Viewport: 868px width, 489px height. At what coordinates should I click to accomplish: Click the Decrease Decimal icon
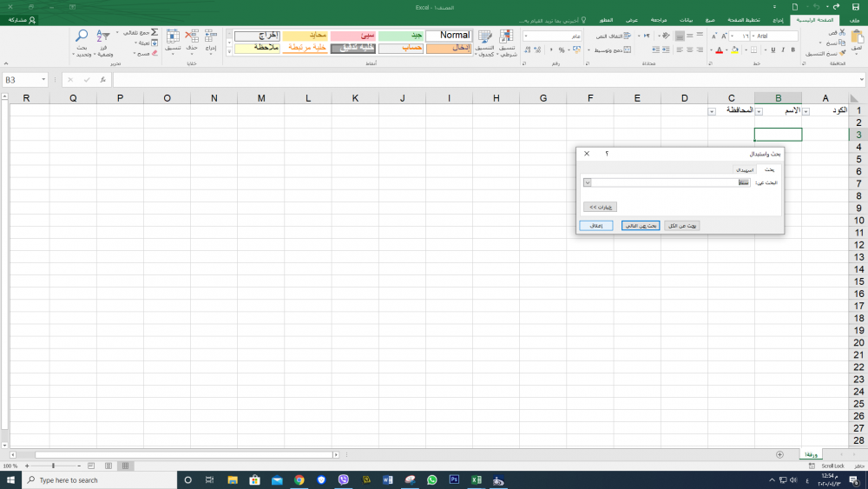(527, 50)
